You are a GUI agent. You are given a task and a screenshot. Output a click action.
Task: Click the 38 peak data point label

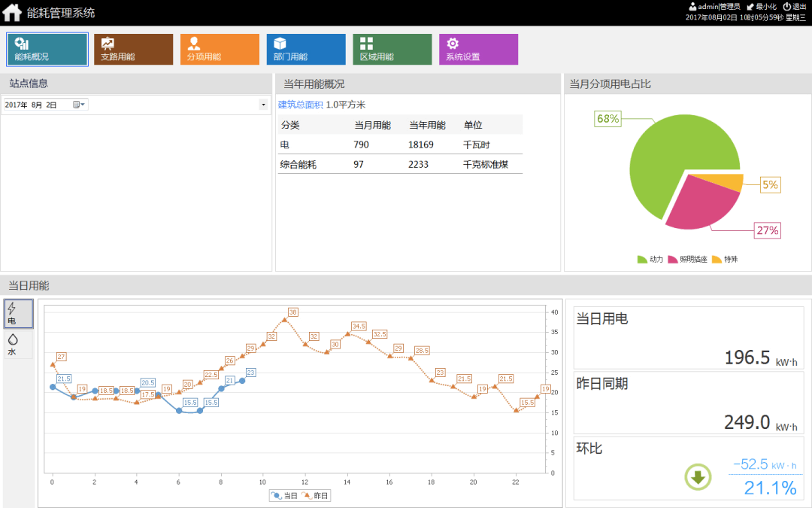tap(293, 312)
